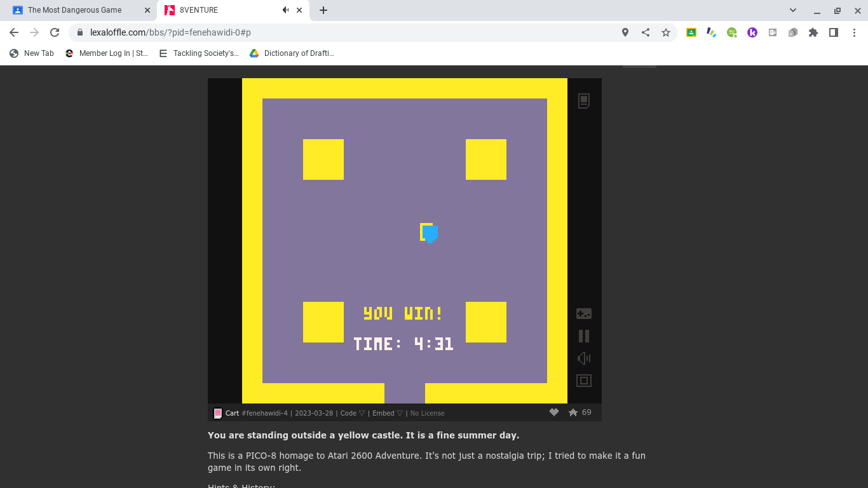Open the Google Classroom extension
Image resolution: width=868 pixels, height=488 pixels.
point(691,32)
